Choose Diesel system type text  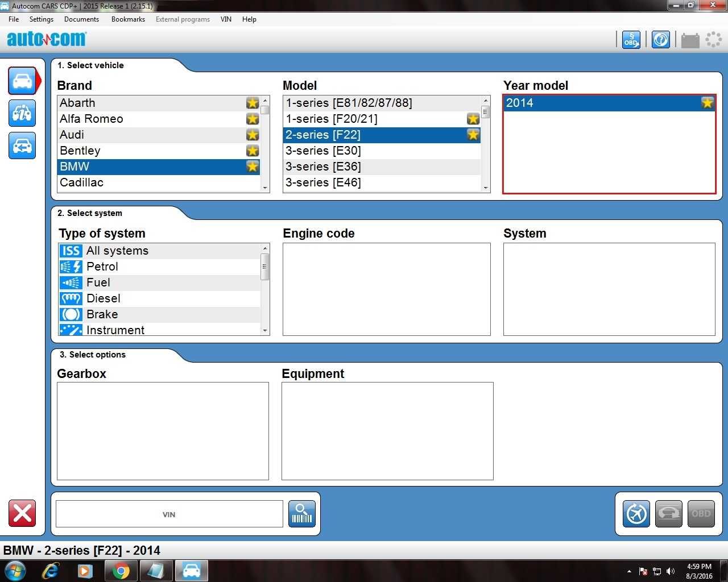[104, 298]
